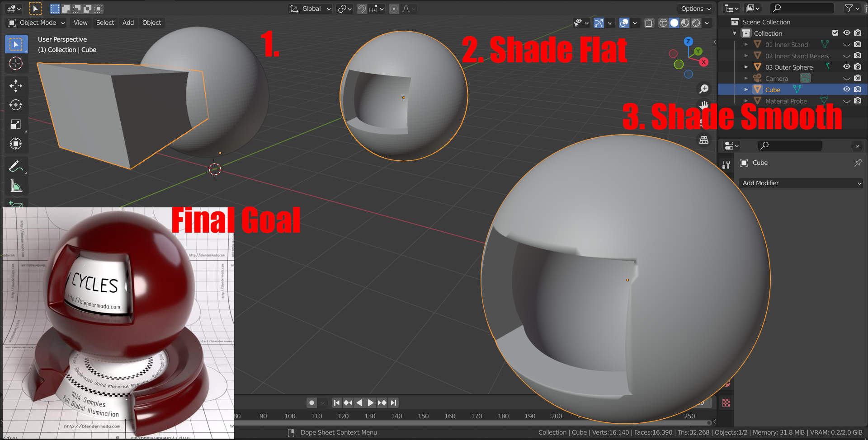
Task: Open the Texture properties checker tab
Action: coord(726,403)
